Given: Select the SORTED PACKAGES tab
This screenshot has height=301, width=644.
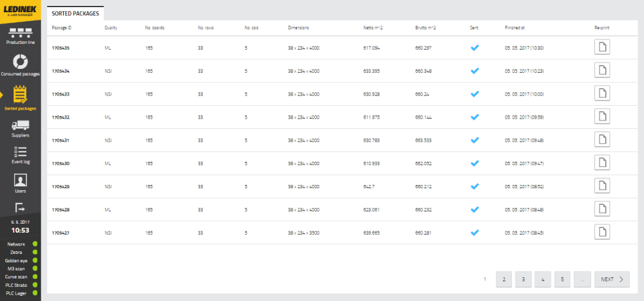Looking at the screenshot, I should [75, 13].
